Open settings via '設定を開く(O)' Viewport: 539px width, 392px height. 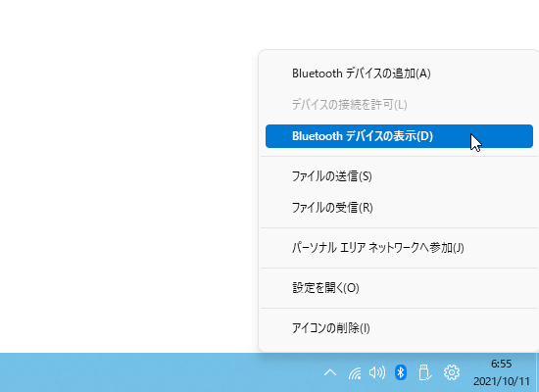399,288
